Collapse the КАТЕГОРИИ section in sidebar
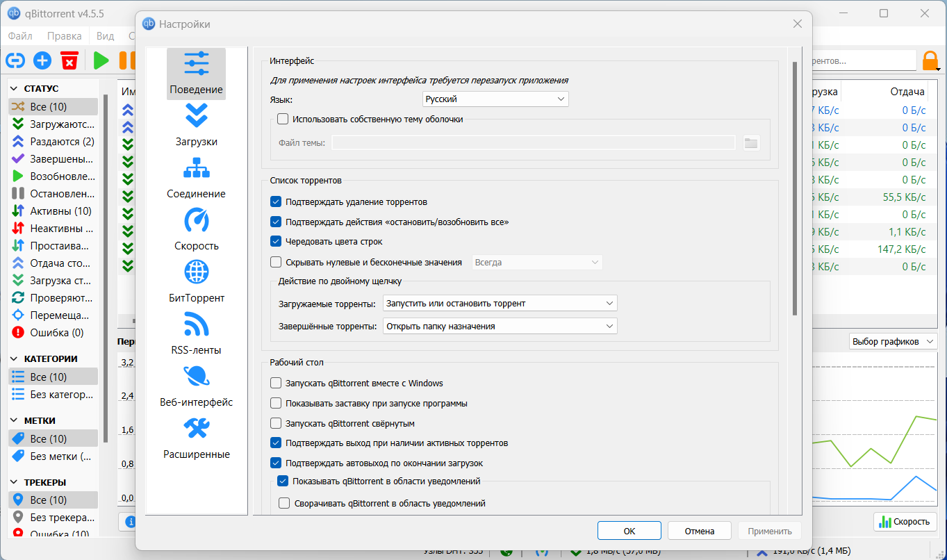947x560 pixels. [15, 359]
